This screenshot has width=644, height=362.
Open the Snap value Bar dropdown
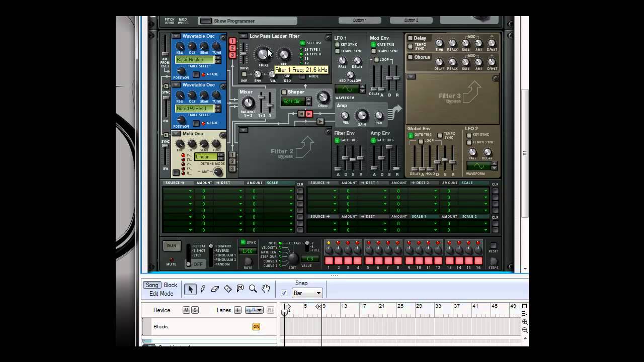(307, 293)
